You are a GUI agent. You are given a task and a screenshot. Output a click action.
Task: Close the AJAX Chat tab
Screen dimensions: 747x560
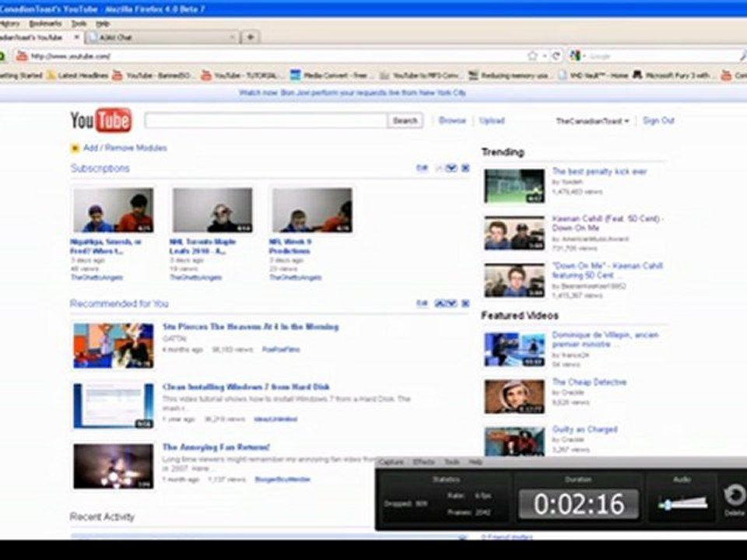coord(233,37)
